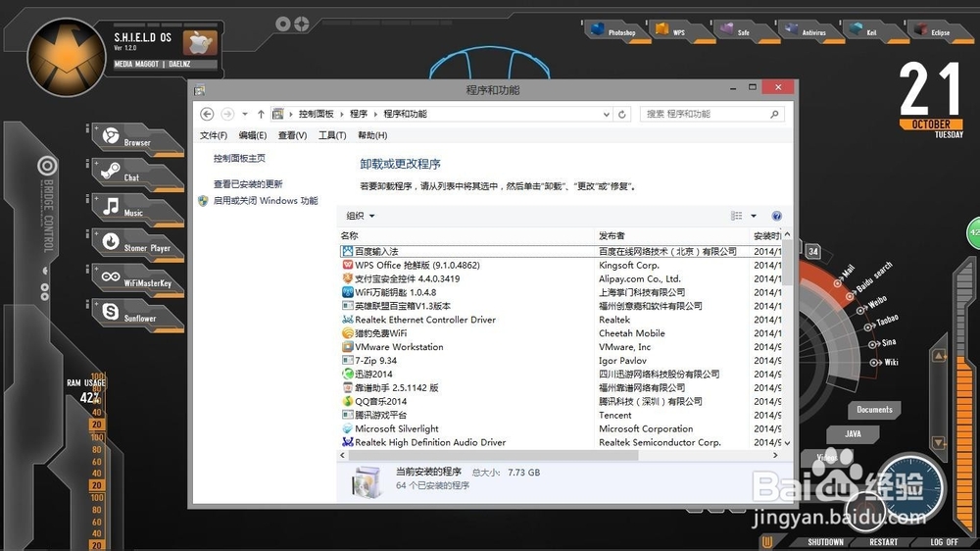Open Mail from the radial dial
Viewport: 980px width, 551px height.
click(x=845, y=277)
